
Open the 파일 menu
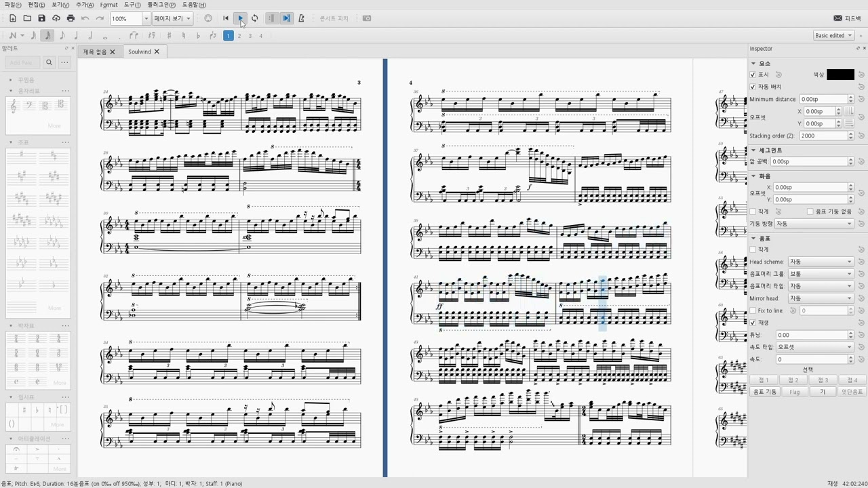click(x=13, y=5)
